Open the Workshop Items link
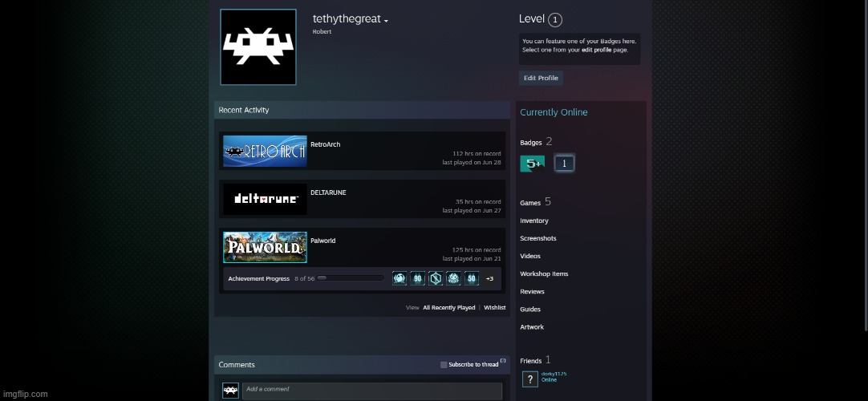This screenshot has height=401, width=868. 544,273
